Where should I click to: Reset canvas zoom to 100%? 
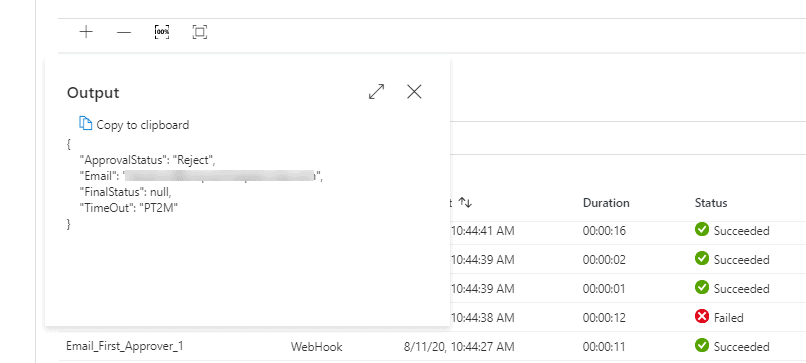[x=162, y=32]
